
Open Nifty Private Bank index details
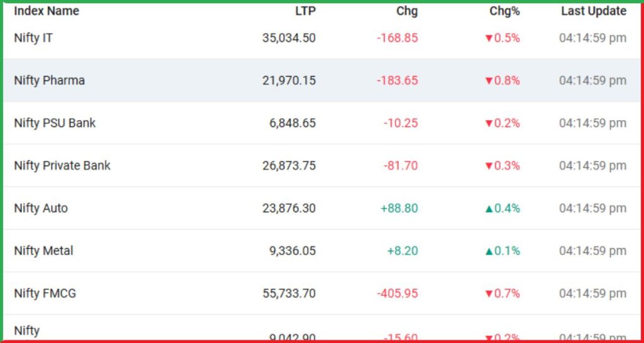pyautogui.click(x=62, y=166)
